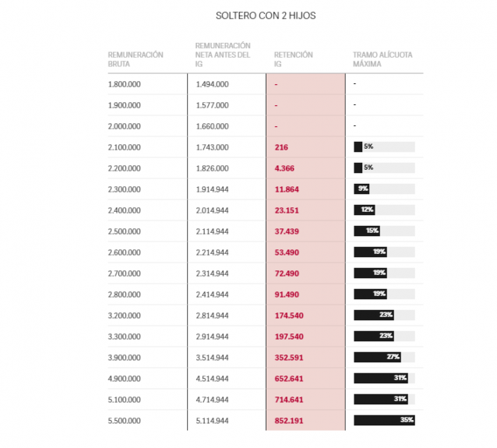This screenshot has width=497, height=448.
Task: Click retention amount 352.591
Action: (289, 357)
